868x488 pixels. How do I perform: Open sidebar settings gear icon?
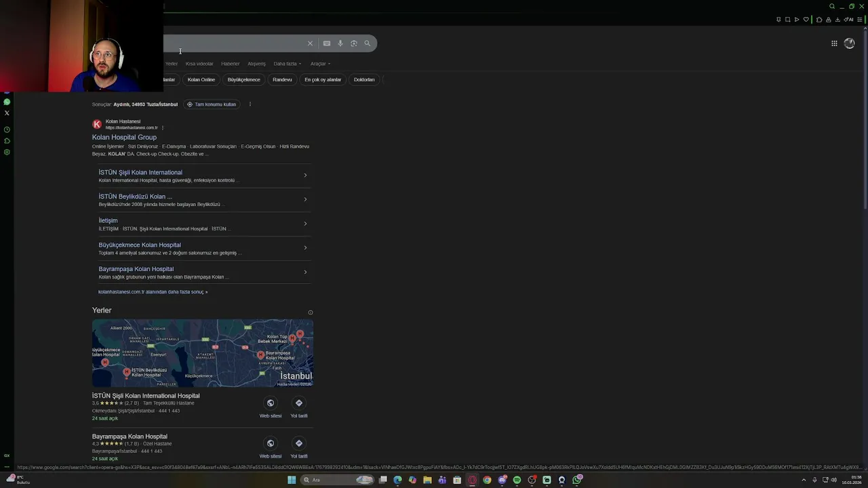(7, 152)
